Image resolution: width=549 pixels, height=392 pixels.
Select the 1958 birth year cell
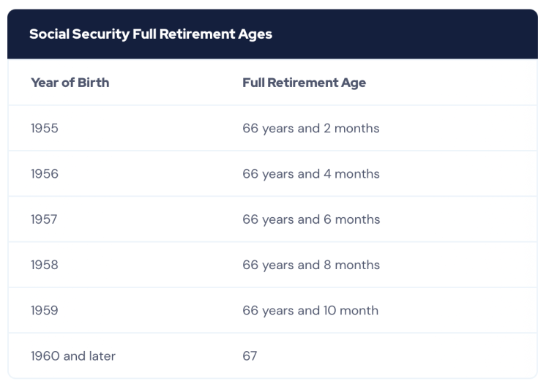tap(44, 265)
